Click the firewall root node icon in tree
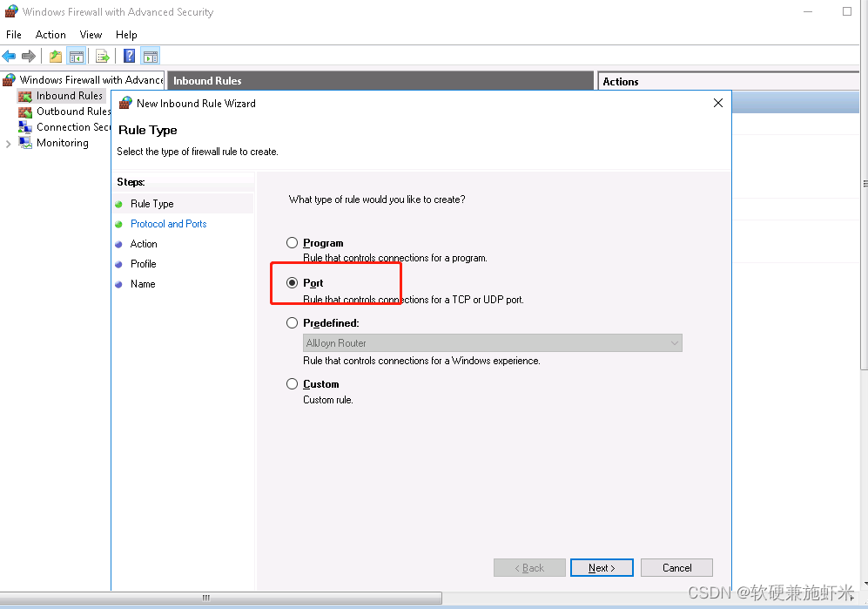 9,80
